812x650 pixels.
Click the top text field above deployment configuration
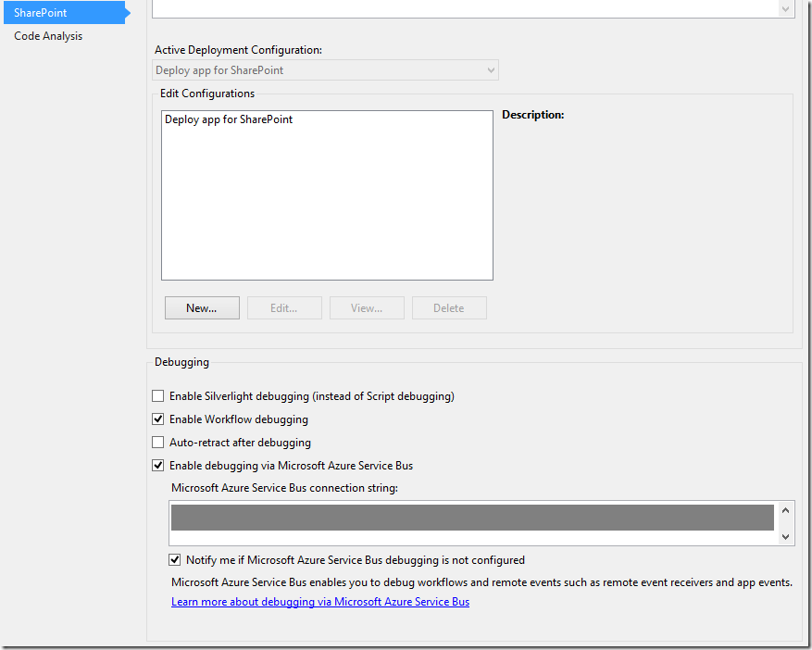tap(463, 8)
